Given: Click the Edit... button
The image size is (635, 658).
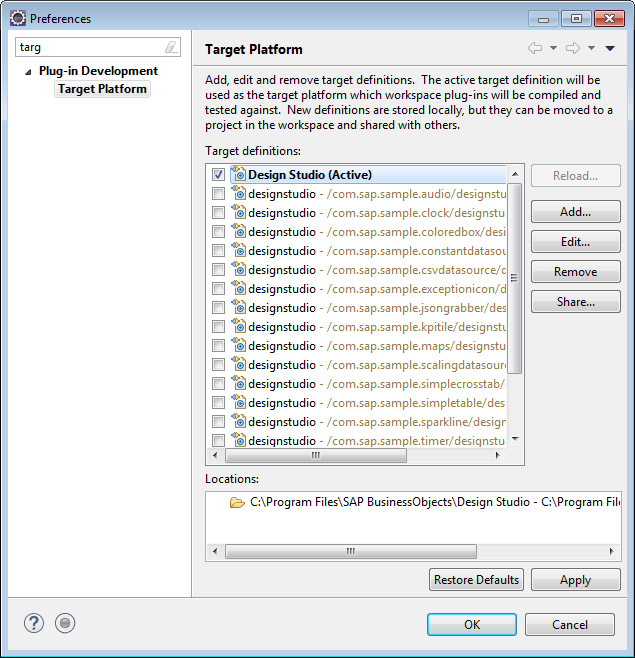Looking at the screenshot, I should pyautogui.click(x=575, y=242).
